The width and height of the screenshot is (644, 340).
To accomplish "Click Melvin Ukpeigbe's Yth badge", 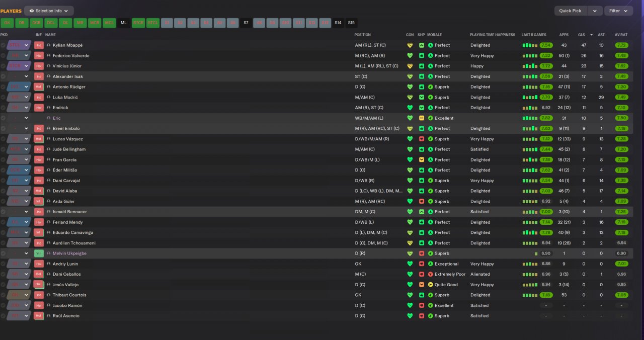I will [39, 253].
